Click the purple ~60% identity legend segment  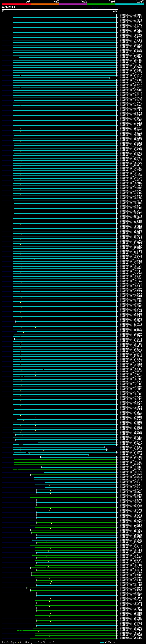tap(73, 4)
